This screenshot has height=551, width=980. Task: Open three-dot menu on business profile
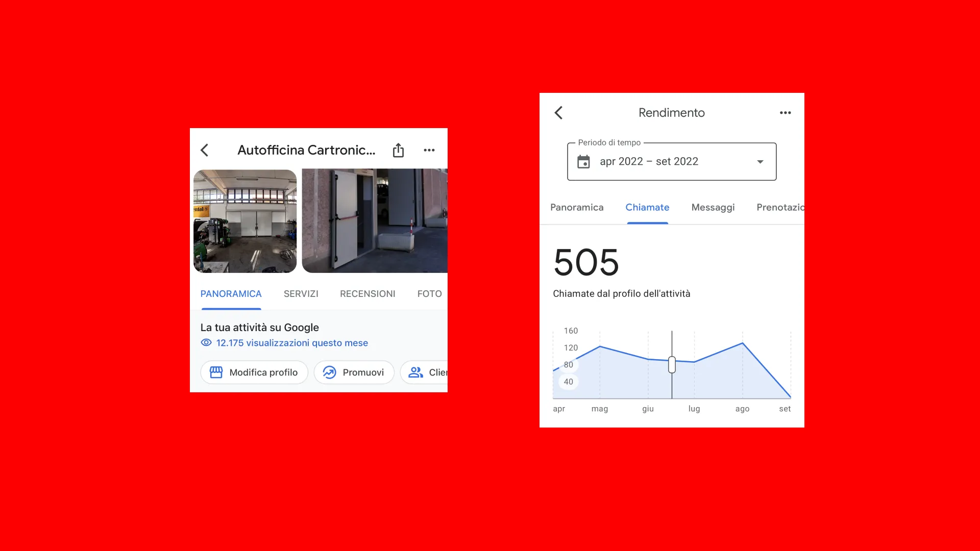click(429, 150)
